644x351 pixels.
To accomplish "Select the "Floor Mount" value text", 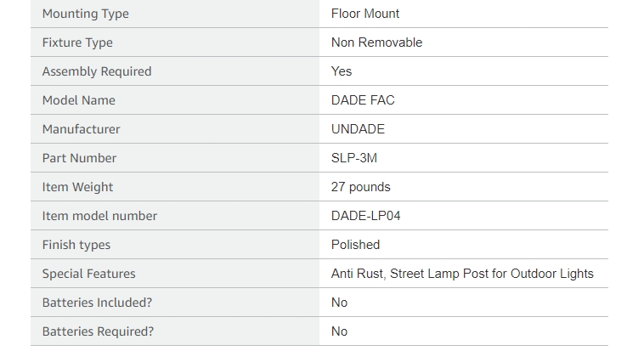I will pyautogui.click(x=365, y=14).
